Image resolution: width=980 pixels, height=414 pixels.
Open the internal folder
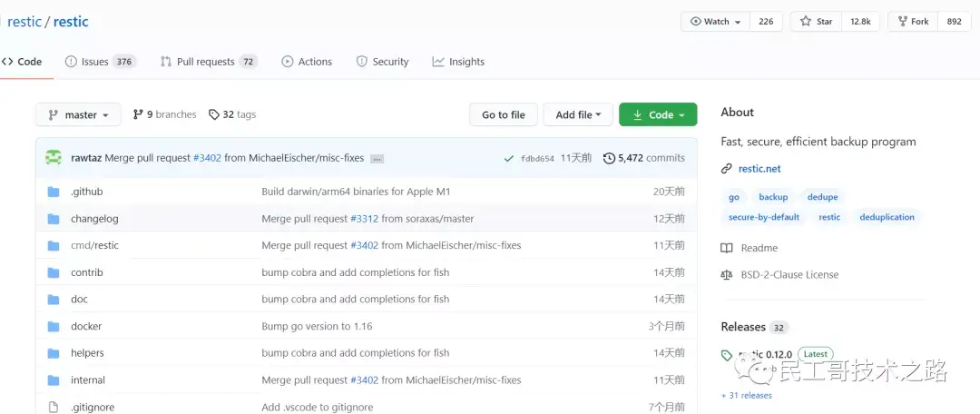click(x=88, y=380)
